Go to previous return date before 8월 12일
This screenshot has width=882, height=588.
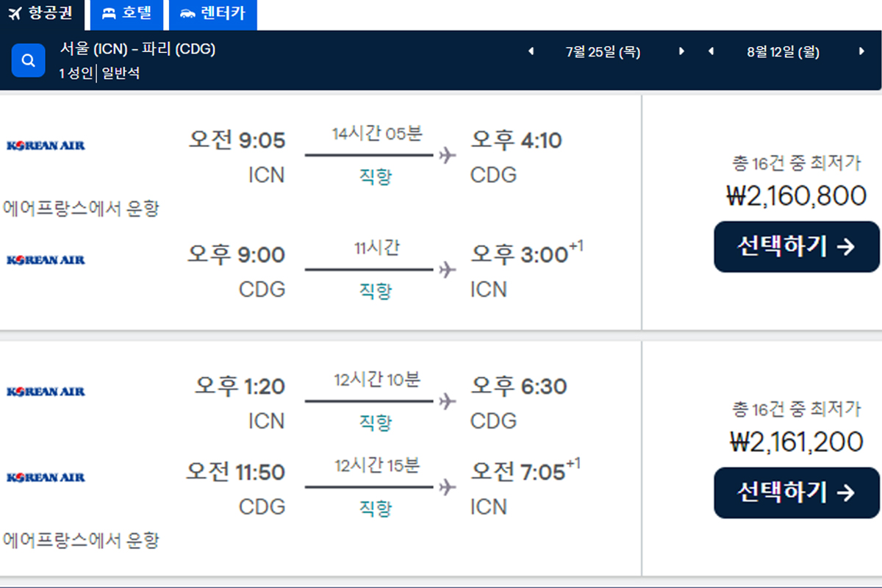coord(711,51)
